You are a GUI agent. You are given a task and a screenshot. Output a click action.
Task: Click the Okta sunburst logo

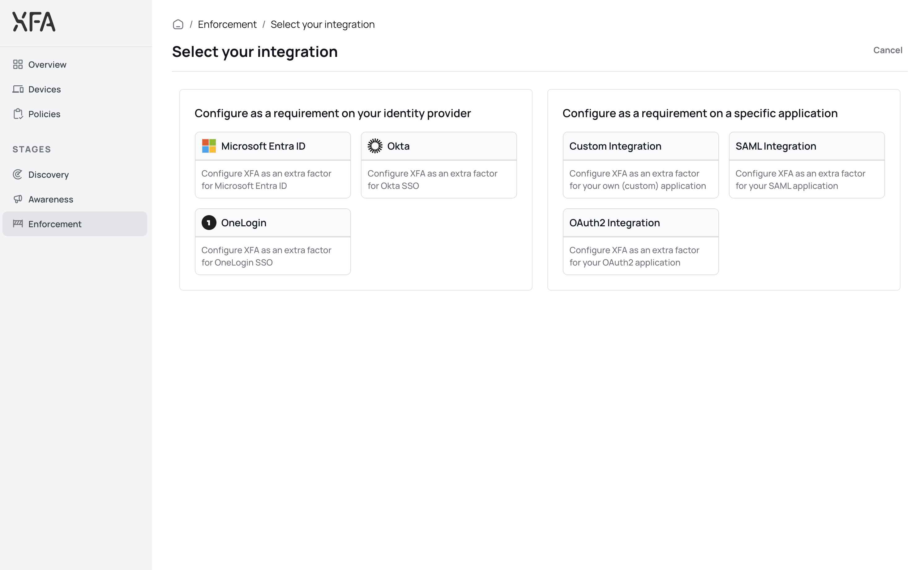(x=375, y=146)
